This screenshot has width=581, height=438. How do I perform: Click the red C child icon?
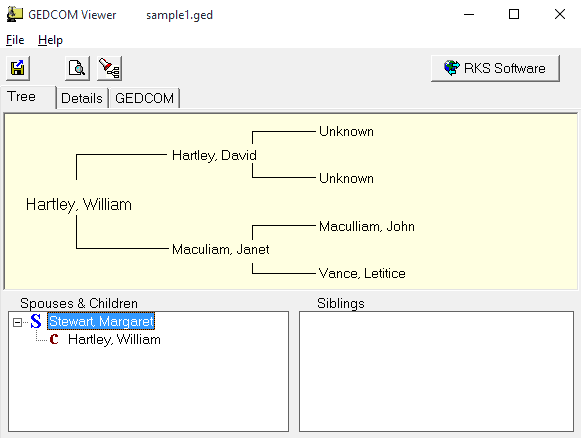pos(54,339)
